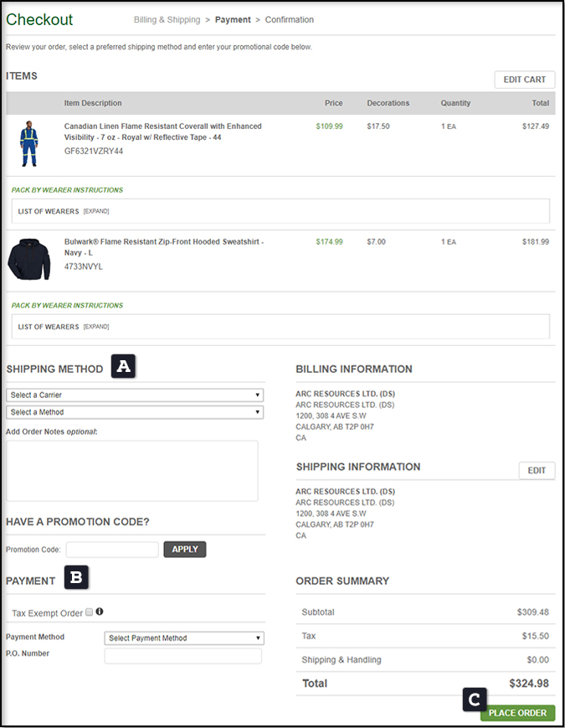Click the navy hooded sweatshirt thumbnail

(x=29, y=257)
